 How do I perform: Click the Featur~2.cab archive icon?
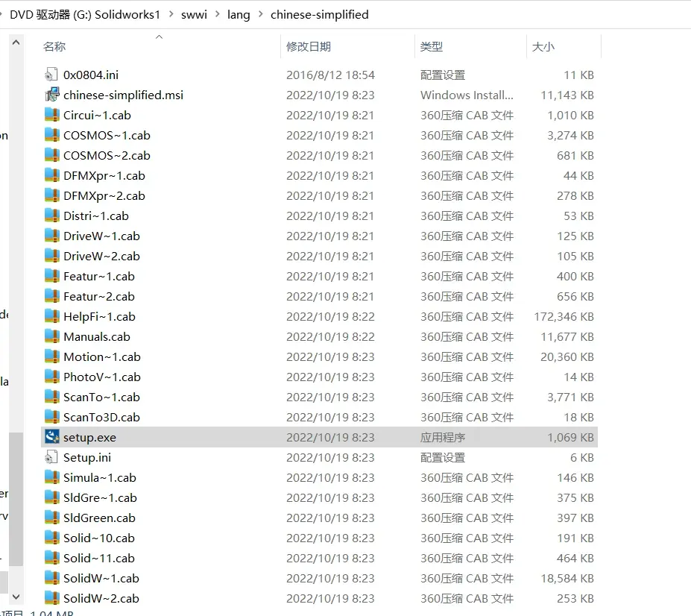[51, 296]
